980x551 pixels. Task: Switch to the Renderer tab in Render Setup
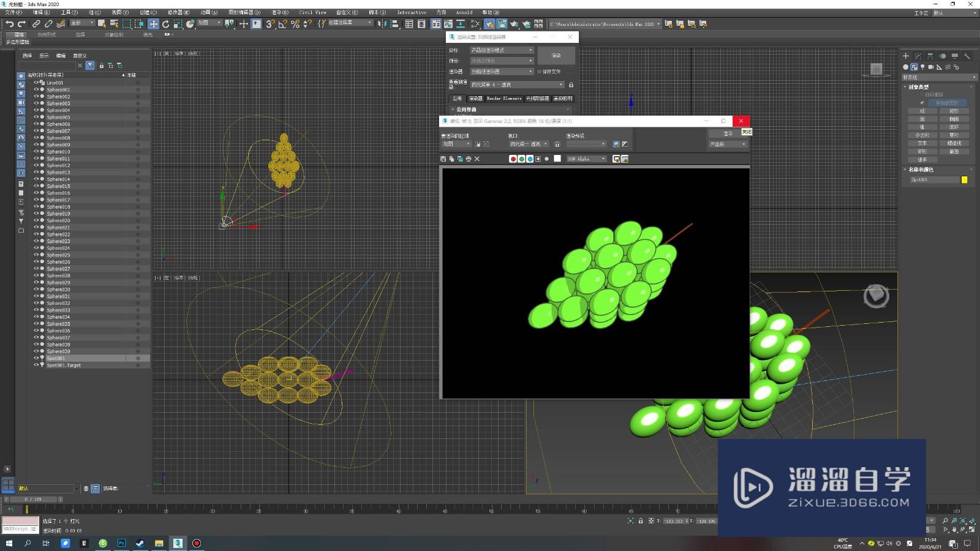pos(476,99)
